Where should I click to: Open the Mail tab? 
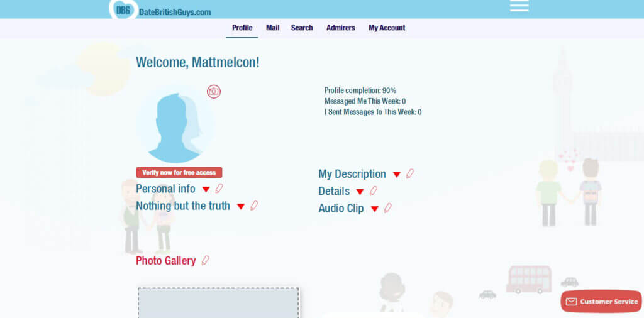(x=273, y=28)
